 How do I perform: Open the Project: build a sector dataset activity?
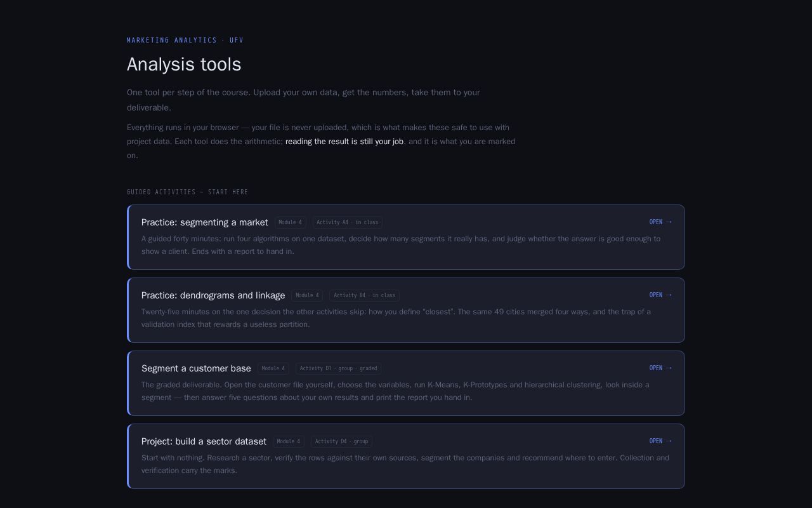(x=406, y=456)
